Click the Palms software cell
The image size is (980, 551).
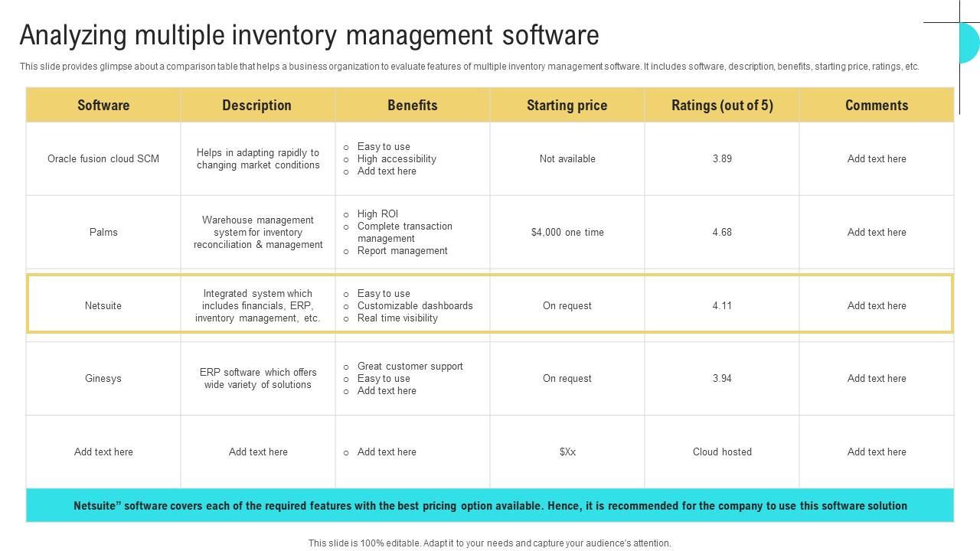103,233
